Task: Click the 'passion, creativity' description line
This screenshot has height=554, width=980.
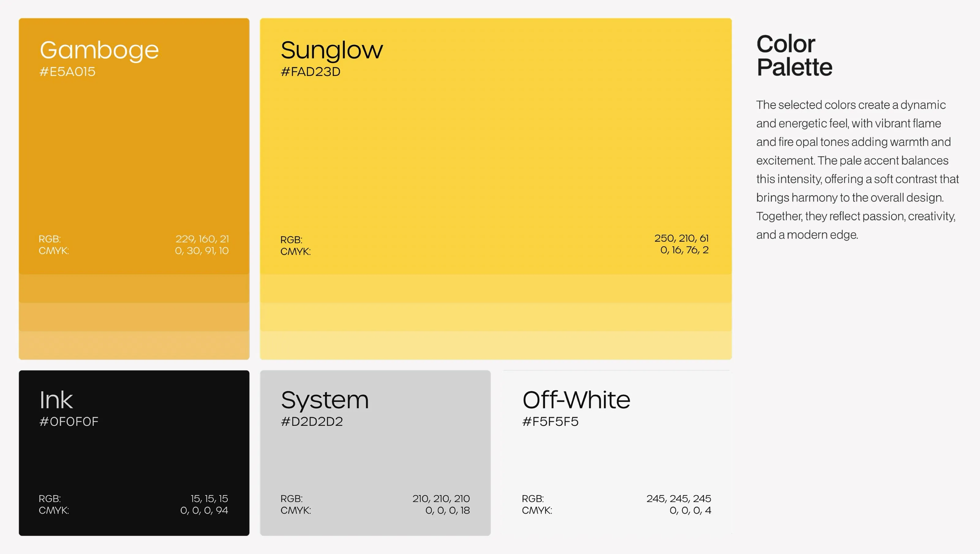Action: pyautogui.click(x=856, y=216)
